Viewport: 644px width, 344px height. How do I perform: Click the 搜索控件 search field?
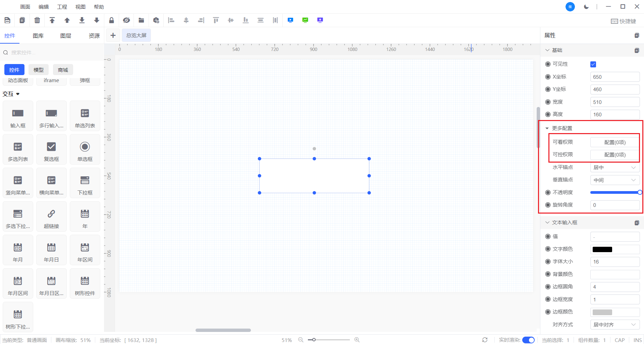[x=54, y=53]
